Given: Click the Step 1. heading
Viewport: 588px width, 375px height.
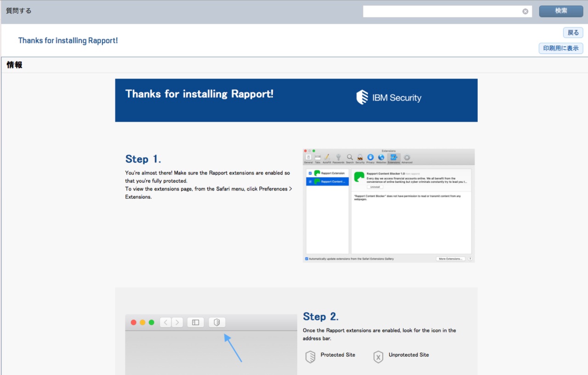Looking at the screenshot, I should (143, 159).
